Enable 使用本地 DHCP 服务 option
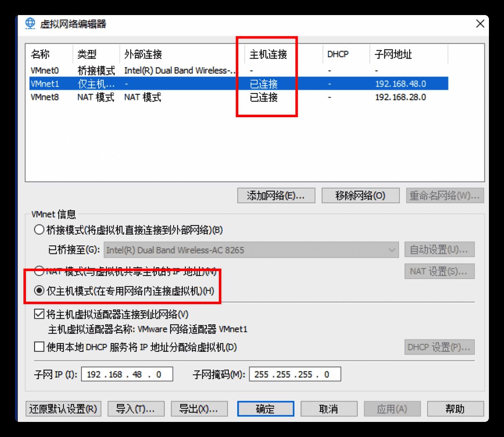 click(x=39, y=347)
